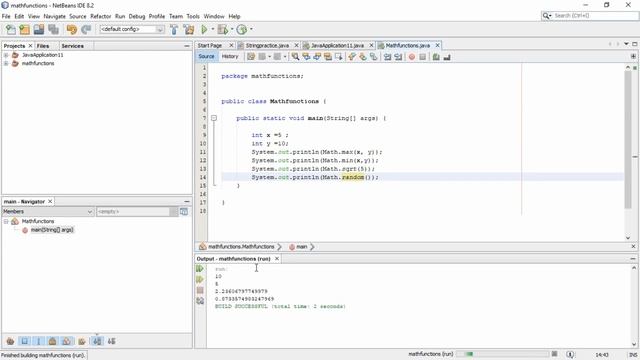Click Stop Macro Recording icon
This screenshot has height=360, width=640.
422,57
